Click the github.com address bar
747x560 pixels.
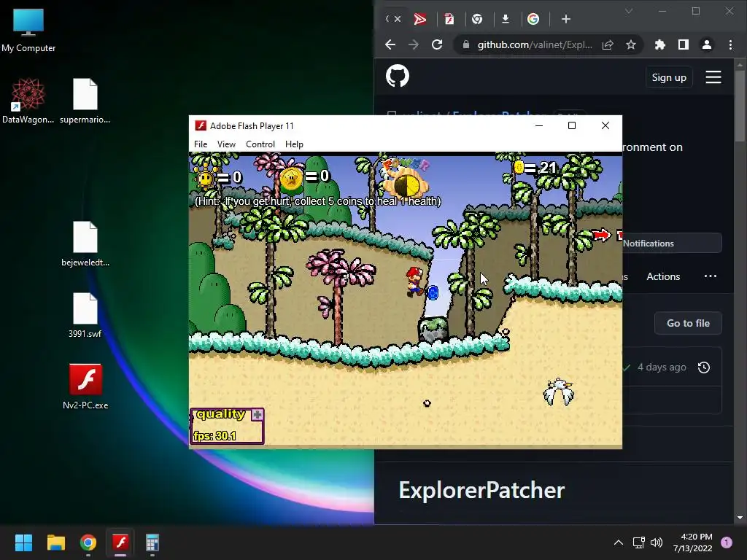tap(535, 44)
